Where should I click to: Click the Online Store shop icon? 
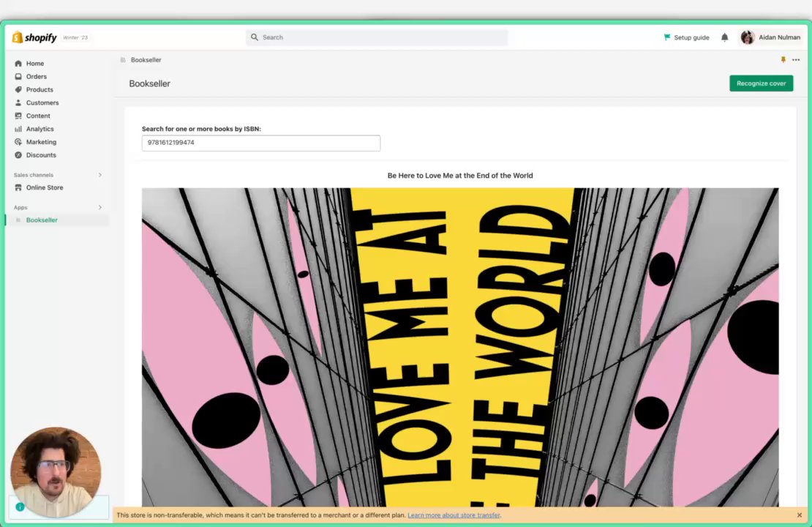[18, 187]
